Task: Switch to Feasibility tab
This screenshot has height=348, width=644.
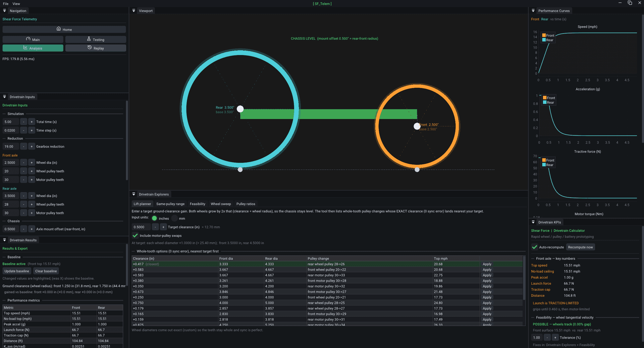Action: pos(198,204)
